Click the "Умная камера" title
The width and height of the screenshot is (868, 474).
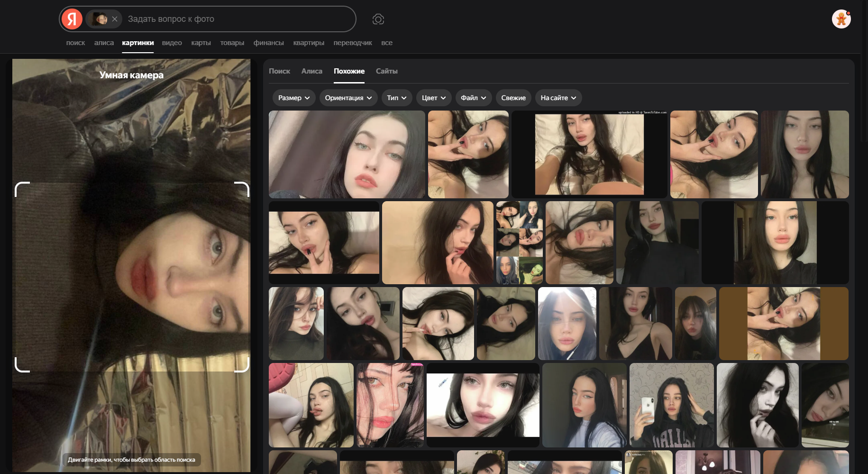[131, 75]
